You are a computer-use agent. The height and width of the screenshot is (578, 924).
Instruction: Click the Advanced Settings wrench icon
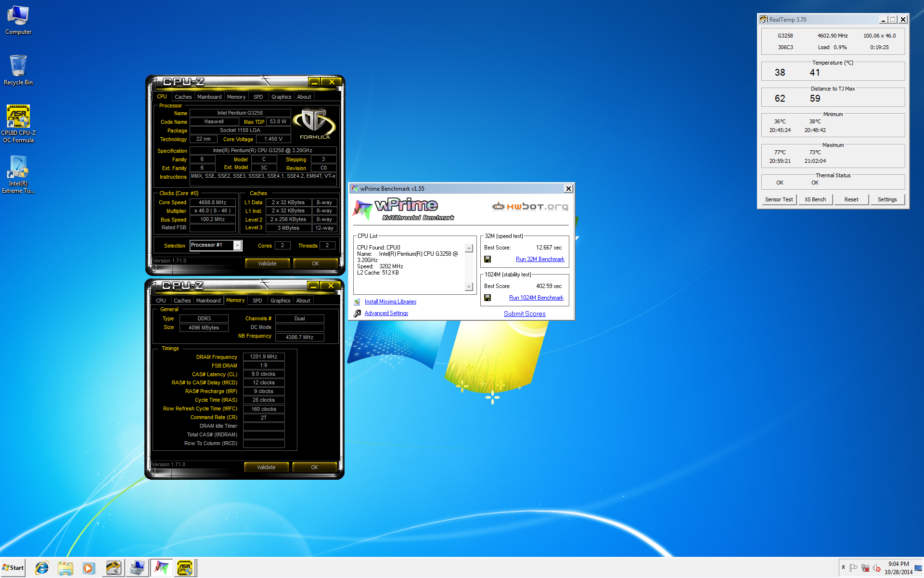point(357,313)
